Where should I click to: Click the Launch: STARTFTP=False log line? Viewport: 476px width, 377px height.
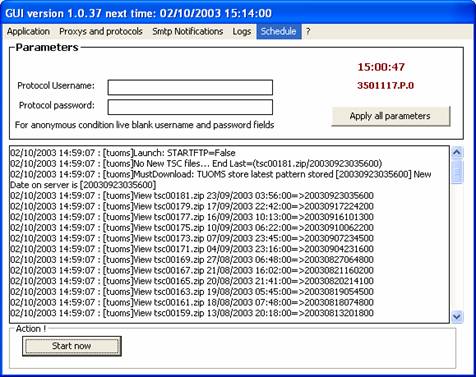click(x=123, y=153)
